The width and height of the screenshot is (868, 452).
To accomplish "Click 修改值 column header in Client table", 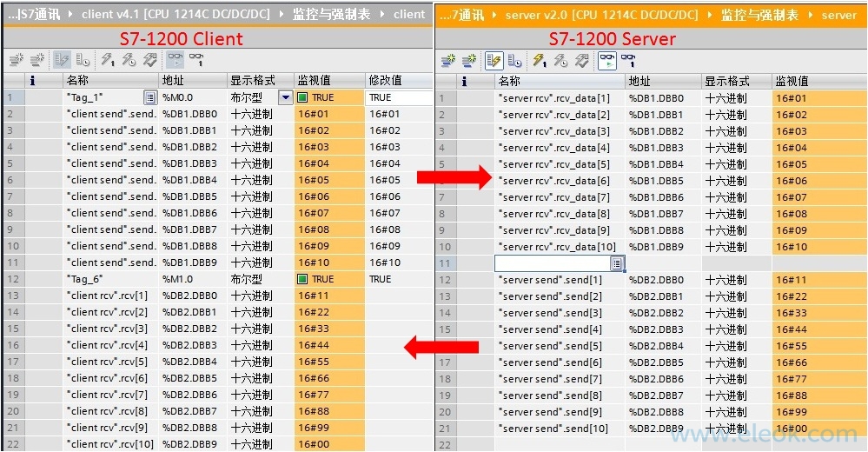I will point(399,81).
